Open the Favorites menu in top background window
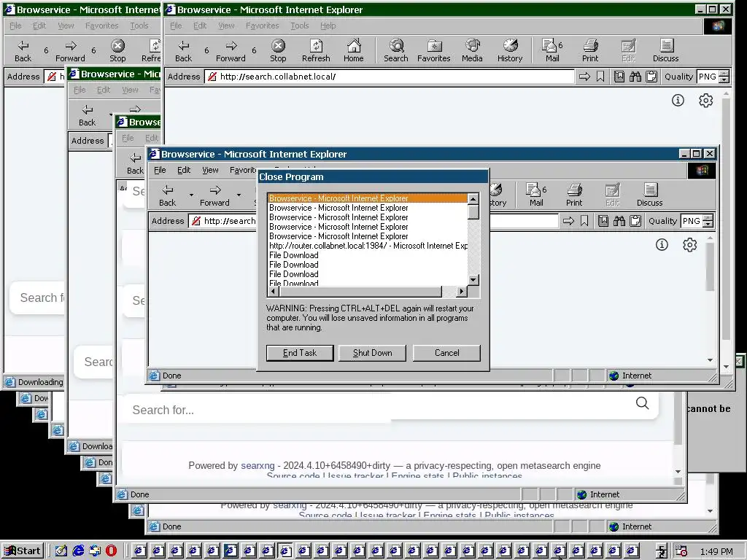The height and width of the screenshot is (560, 747). (x=263, y=26)
